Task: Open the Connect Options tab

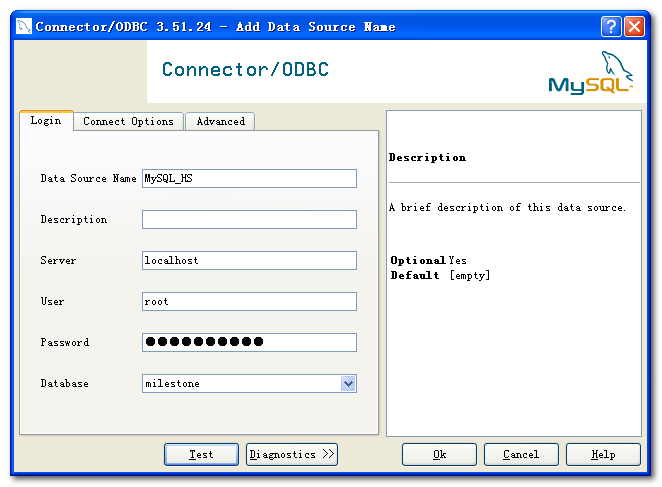Action: (x=128, y=122)
